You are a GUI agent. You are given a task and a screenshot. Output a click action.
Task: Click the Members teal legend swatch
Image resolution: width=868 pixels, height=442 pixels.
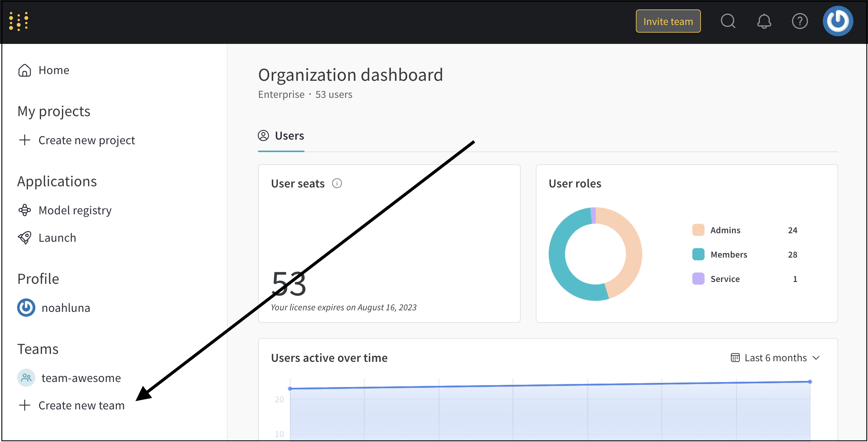(698, 254)
